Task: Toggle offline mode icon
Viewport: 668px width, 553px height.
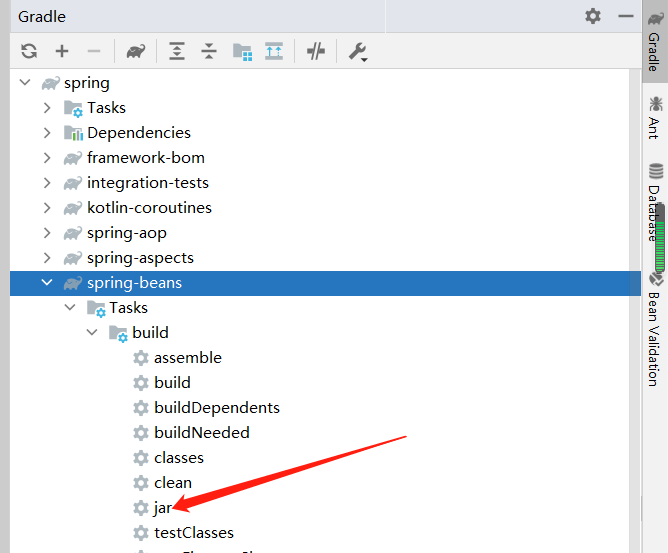Action: [x=316, y=51]
